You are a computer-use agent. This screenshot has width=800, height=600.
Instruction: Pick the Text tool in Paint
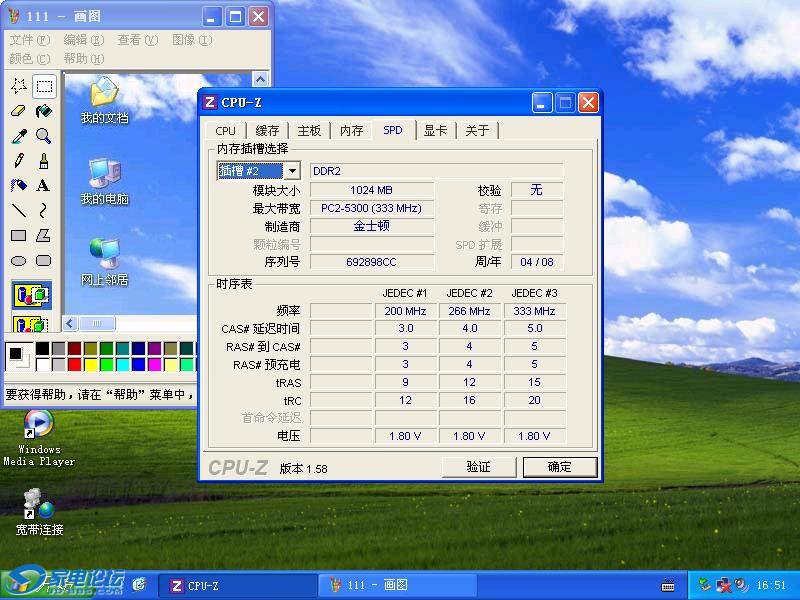coord(44,185)
